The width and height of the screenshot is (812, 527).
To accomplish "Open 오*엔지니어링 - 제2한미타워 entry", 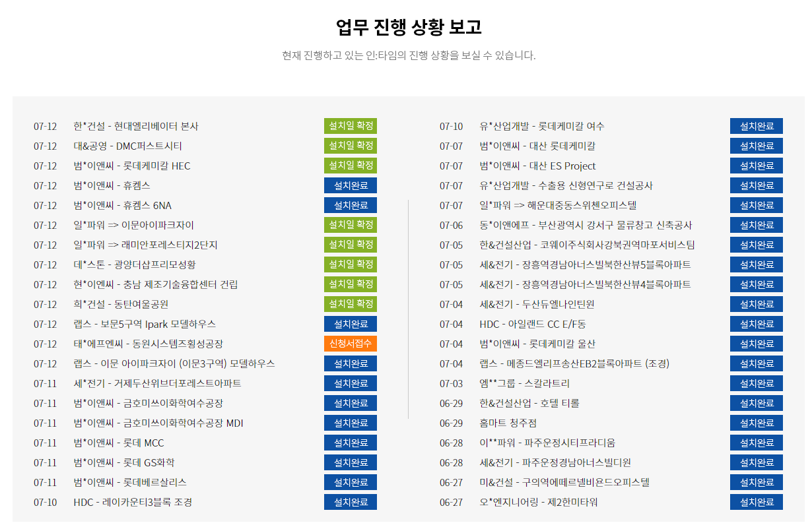I will click(x=539, y=502).
